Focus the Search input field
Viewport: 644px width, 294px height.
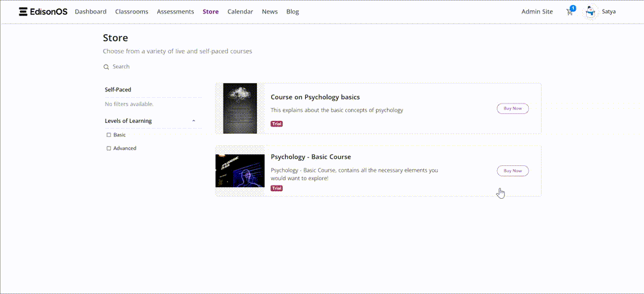pos(121,67)
